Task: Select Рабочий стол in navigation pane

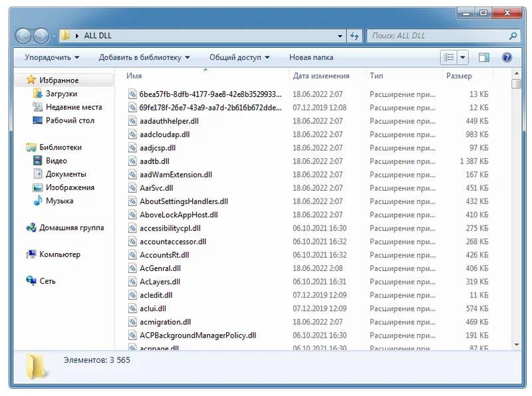Action: [x=70, y=120]
